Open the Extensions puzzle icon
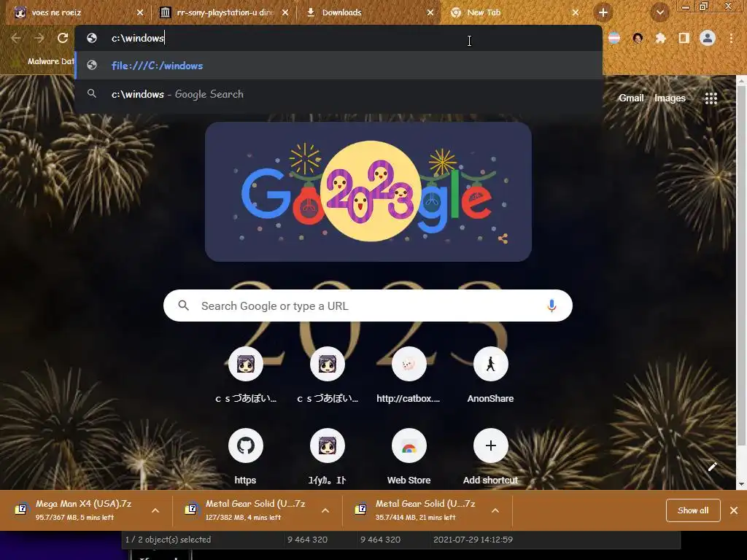Viewport: 747px width, 560px height. coord(660,38)
